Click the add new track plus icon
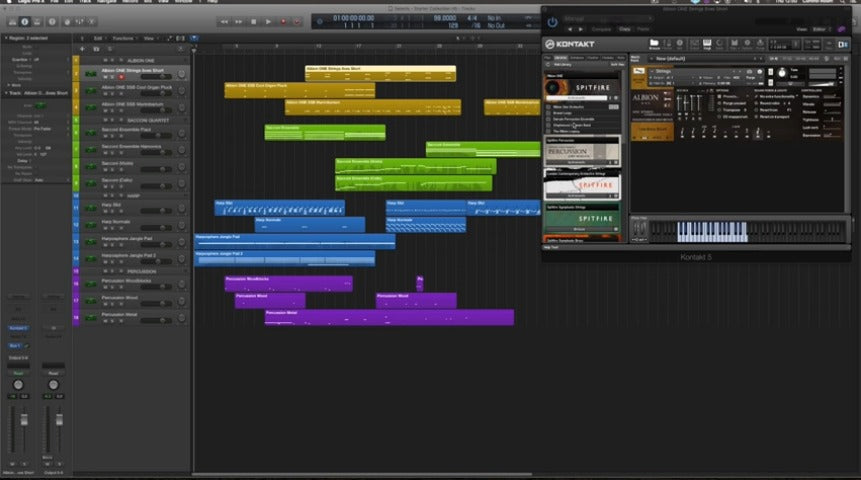861x480 pixels. [81, 48]
